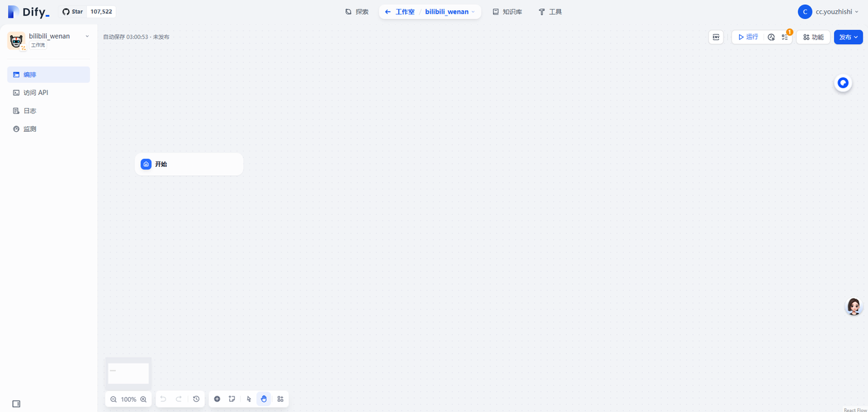Viewport: 868px width, 412px height.
Task: Expand the 发布 publish dropdown
Action: (848, 37)
